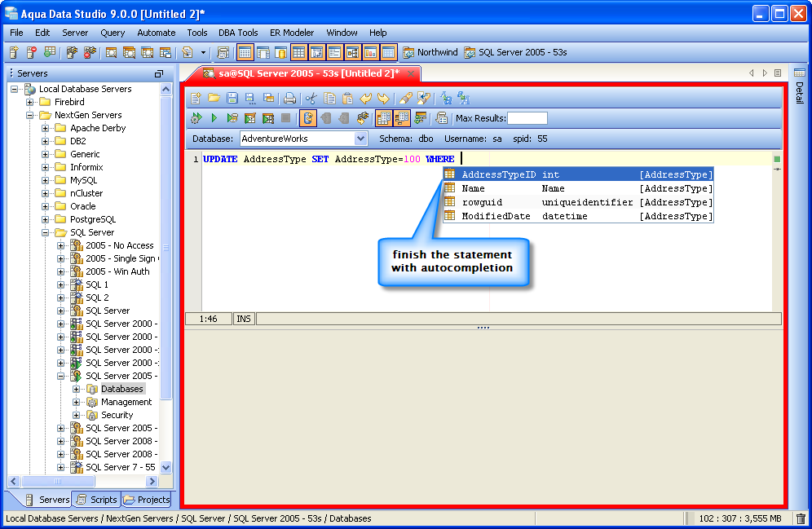Collapse the Local Database Servers node
The height and width of the screenshot is (529, 812).
[x=15, y=89]
